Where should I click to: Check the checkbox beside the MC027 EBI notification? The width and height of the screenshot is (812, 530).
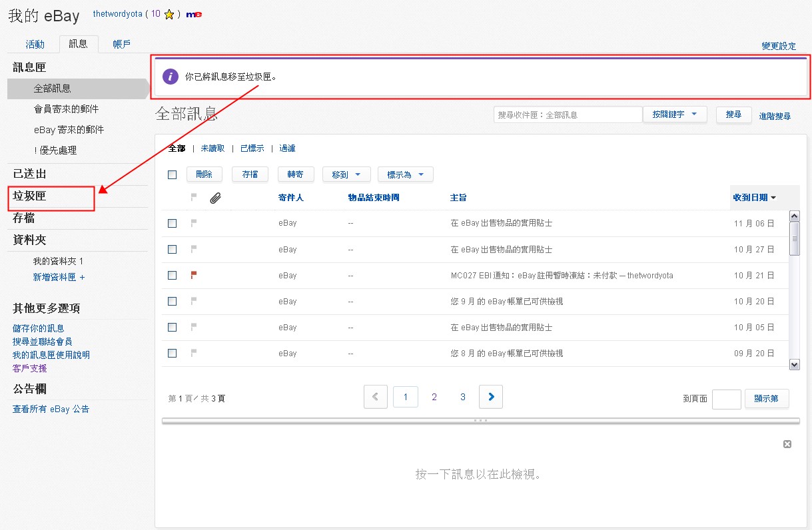pos(172,275)
